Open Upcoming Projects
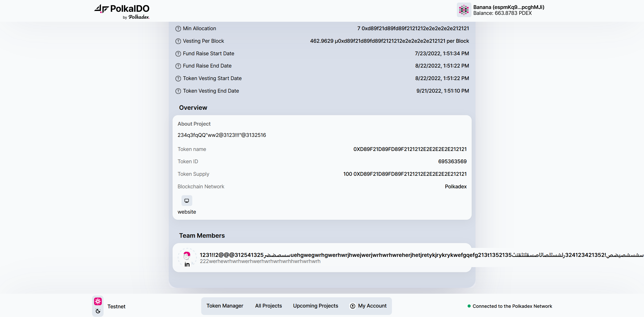Image resolution: width=644 pixels, height=317 pixels. coord(315,306)
